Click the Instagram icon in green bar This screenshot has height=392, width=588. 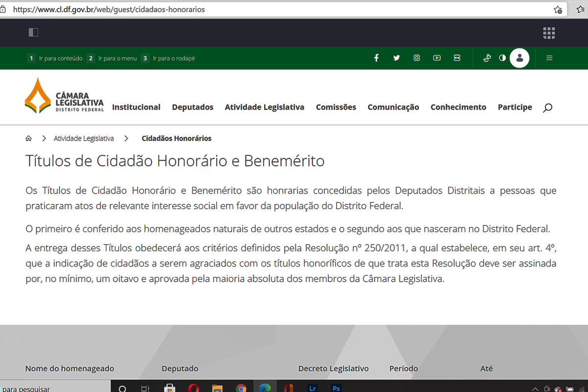416,58
